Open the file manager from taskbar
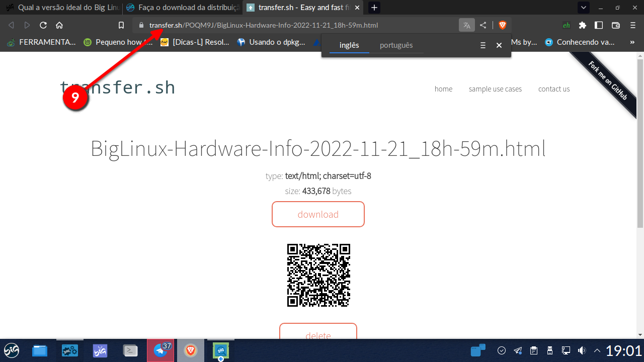Screen dimensions: 644x362 [x=40, y=350]
